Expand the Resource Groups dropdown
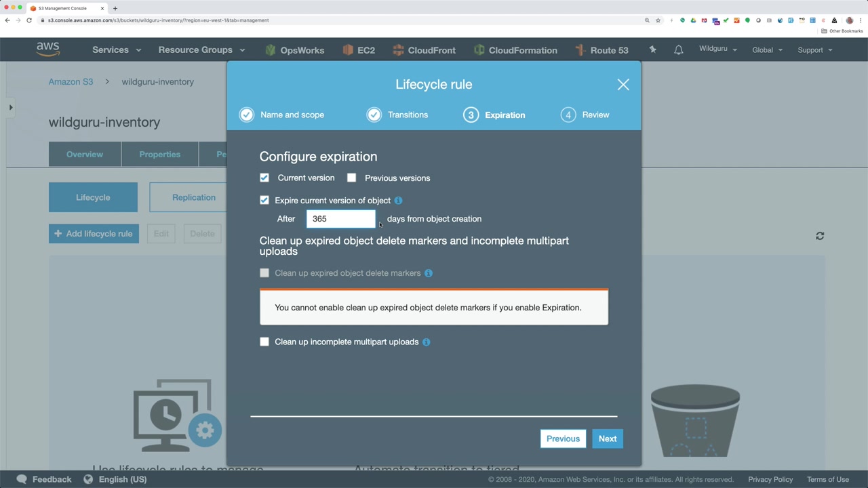The width and height of the screenshot is (868, 488). coord(202,50)
